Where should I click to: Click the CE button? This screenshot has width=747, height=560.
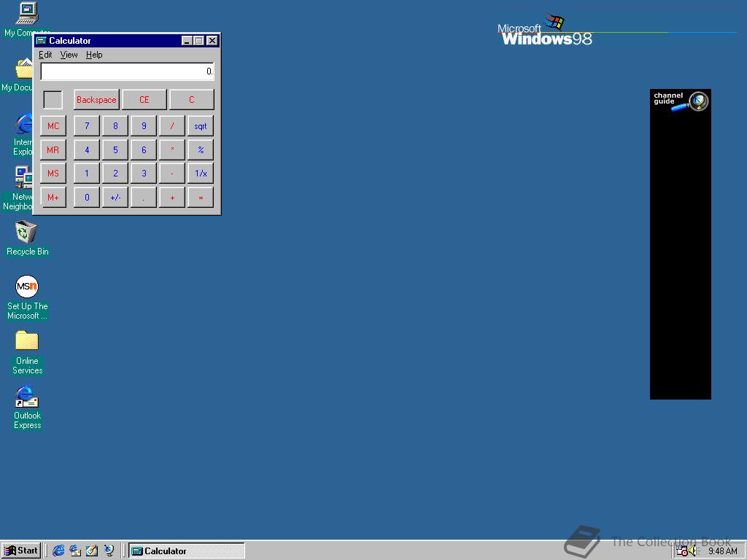pos(144,99)
